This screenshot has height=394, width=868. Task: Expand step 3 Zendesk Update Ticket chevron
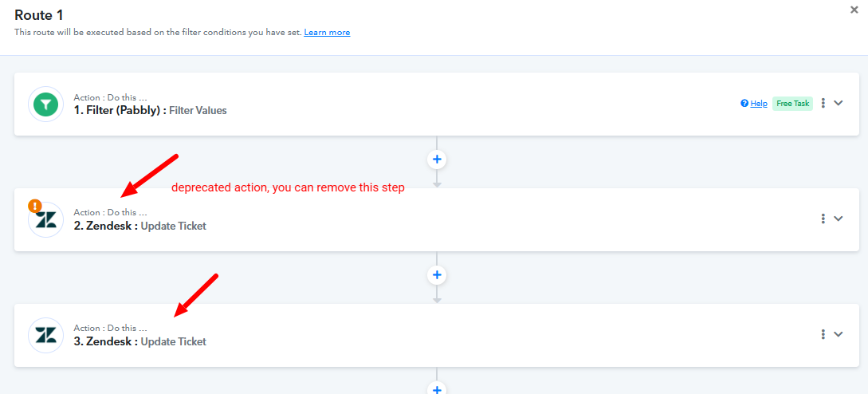tap(838, 334)
